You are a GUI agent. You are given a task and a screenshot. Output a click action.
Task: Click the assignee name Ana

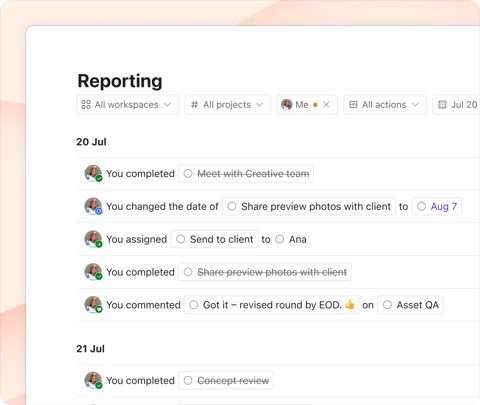point(298,239)
